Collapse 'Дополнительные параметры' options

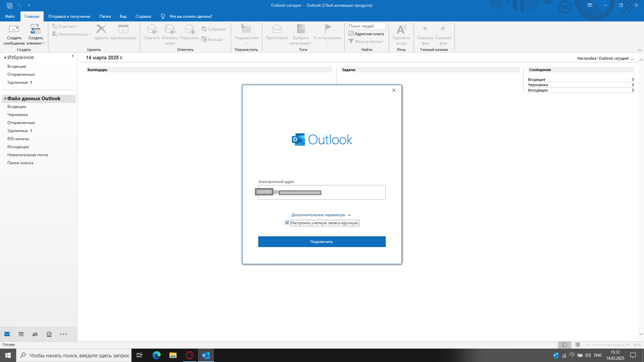pos(321,215)
